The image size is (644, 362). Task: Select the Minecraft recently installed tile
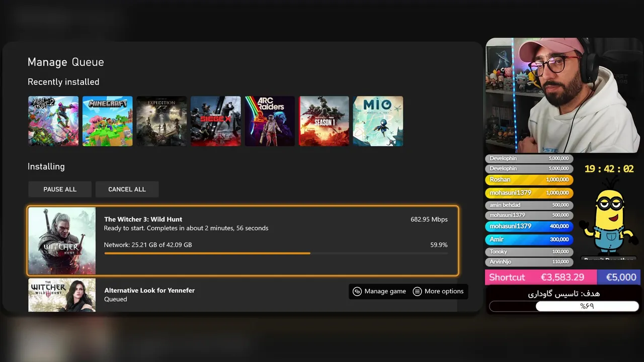pos(108,121)
